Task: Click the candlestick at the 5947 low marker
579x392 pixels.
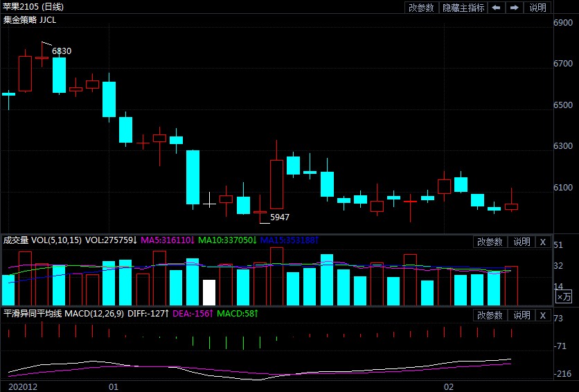Action: [260, 211]
